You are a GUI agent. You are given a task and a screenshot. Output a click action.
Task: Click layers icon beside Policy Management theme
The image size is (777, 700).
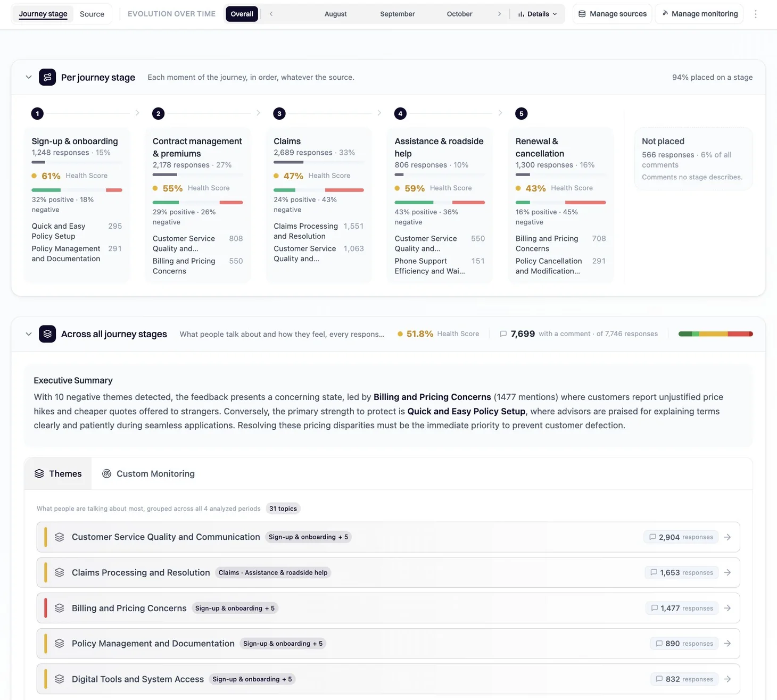pyautogui.click(x=60, y=644)
